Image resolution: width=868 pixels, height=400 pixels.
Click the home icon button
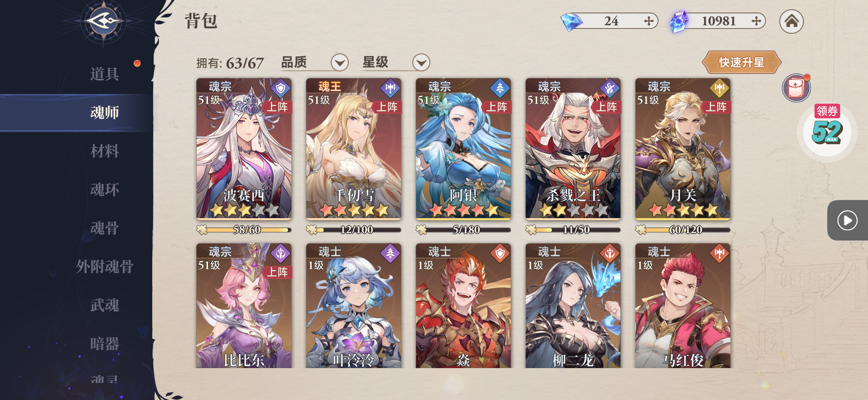click(x=791, y=21)
